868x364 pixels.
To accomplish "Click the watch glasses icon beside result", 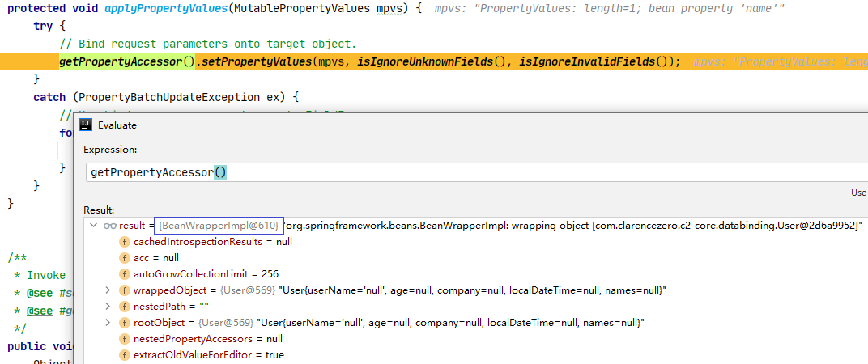I will point(109,226).
